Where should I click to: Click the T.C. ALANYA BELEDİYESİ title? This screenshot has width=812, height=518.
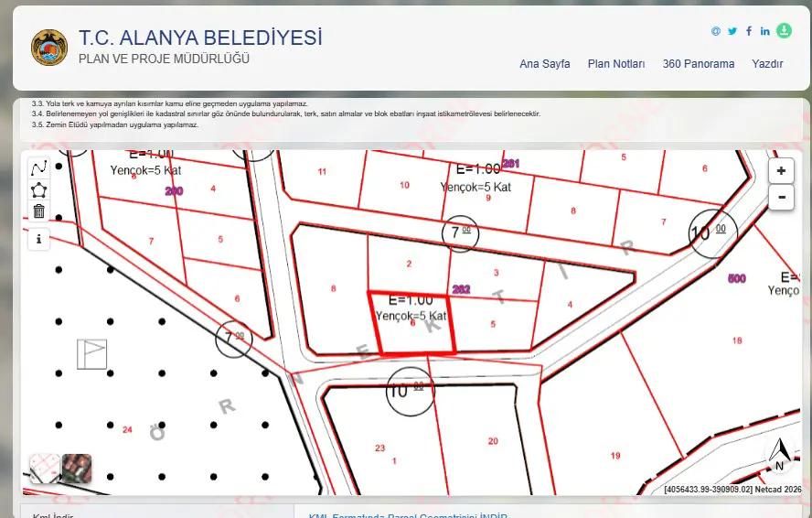[x=200, y=38]
